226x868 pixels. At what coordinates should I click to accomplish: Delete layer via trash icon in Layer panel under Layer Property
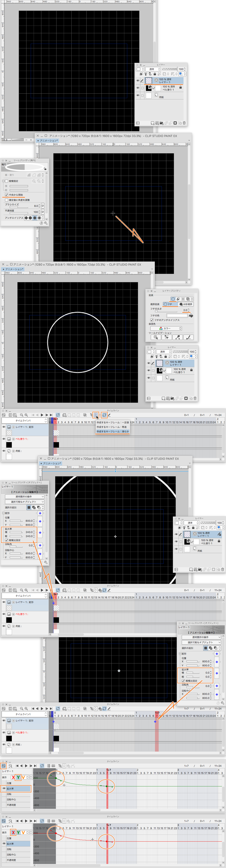(195, 398)
